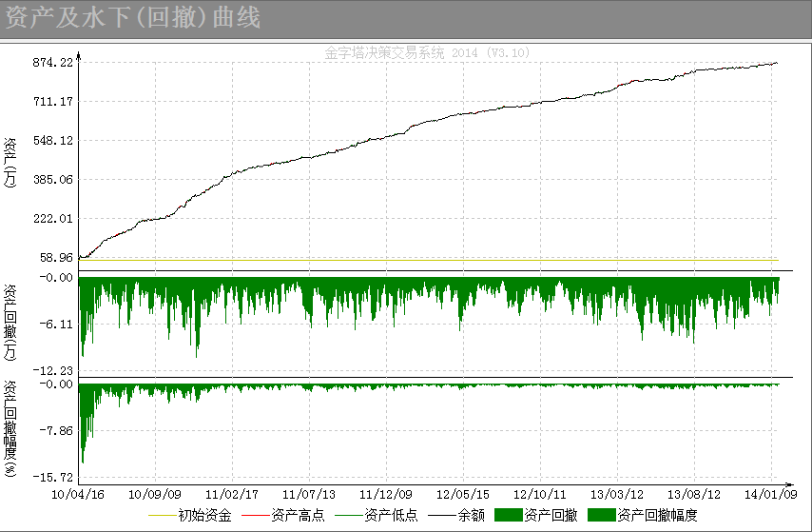
Task: Click the 资产(万) vertical axis title
Action: tap(10, 163)
